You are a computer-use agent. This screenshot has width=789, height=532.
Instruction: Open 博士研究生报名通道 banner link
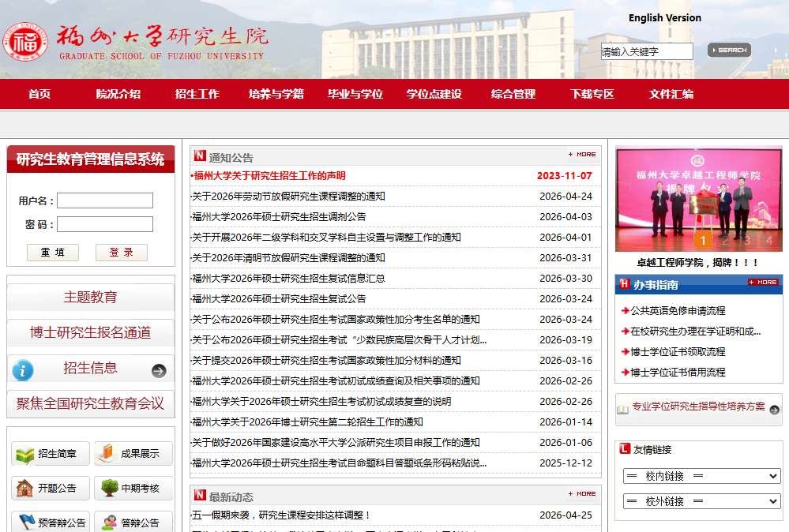(91, 332)
